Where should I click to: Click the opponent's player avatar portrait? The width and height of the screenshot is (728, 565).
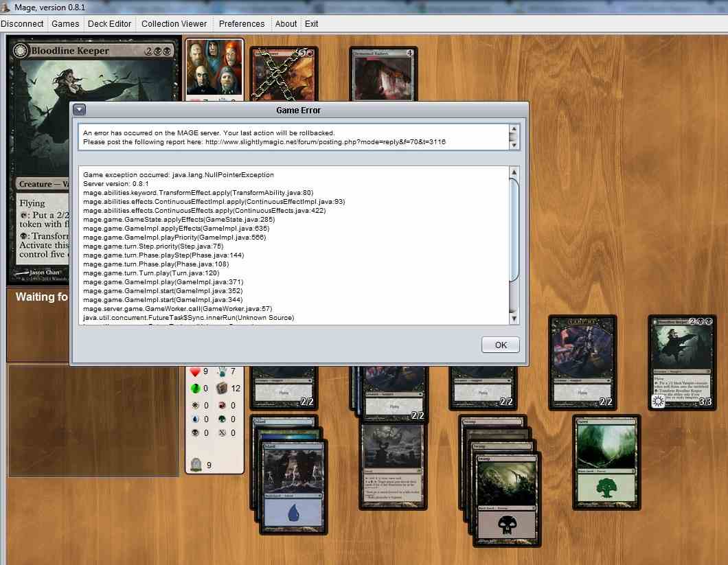click(x=214, y=67)
